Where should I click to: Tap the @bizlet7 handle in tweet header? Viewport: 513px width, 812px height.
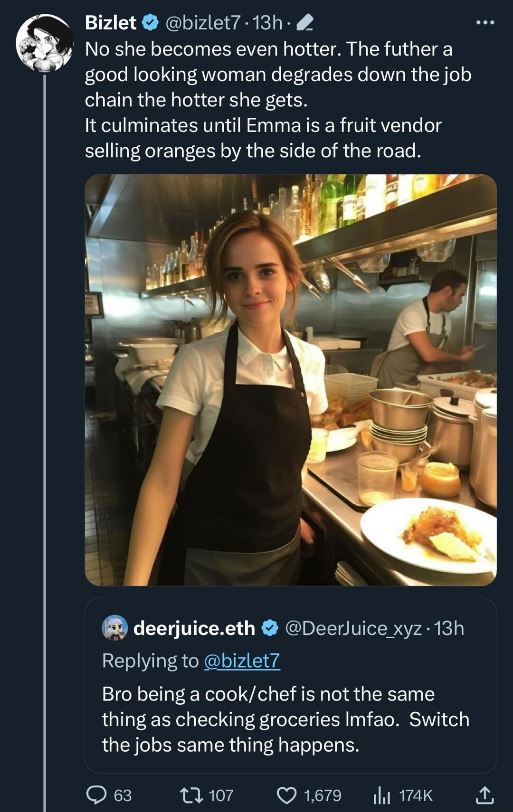(x=203, y=22)
